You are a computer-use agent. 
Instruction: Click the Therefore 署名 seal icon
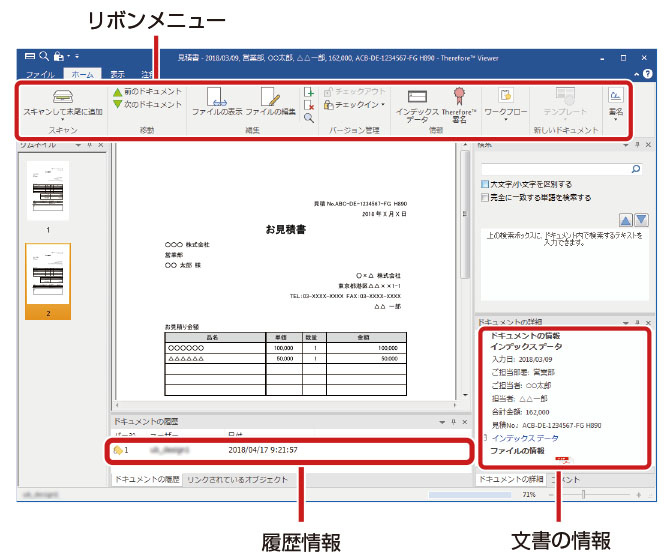[x=460, y=95]
